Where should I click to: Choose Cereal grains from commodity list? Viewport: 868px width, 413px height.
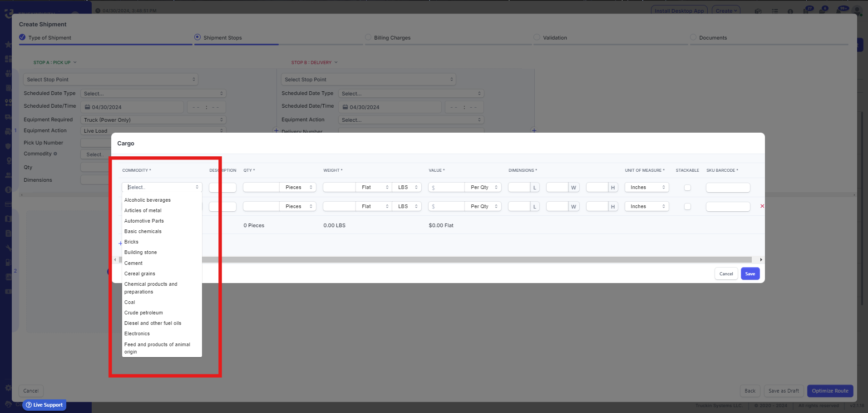coord(140,274)
